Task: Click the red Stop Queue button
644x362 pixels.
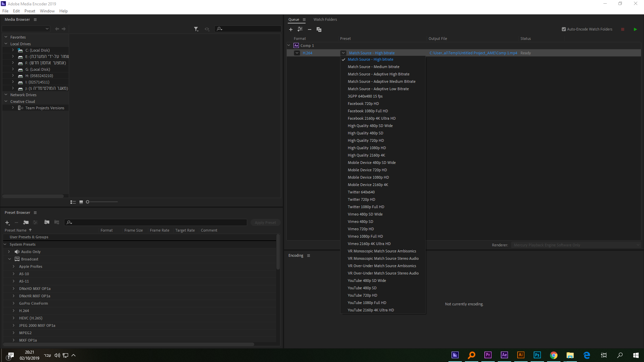Action: (623, 29)
